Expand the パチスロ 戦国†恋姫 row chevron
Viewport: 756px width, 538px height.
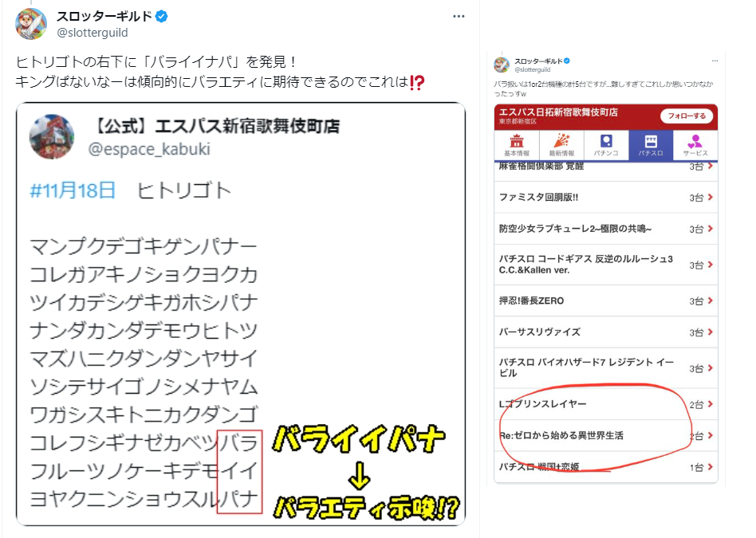point(711,467)
